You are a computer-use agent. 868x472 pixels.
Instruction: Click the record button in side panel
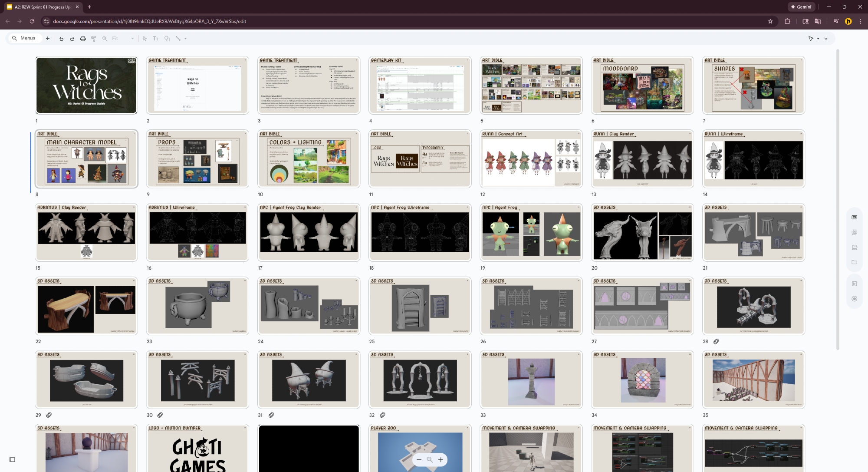[x=855, y=299]
